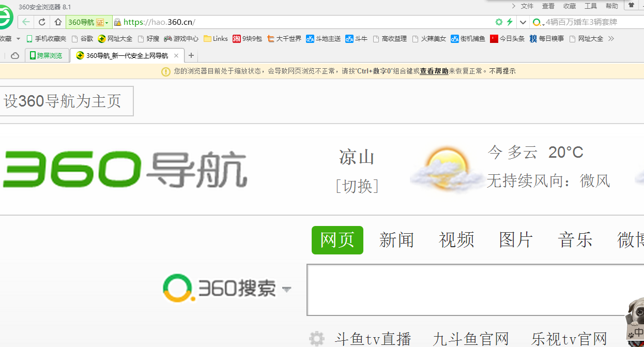This screenshot has width=644, height=347.
Task: Open the 9块9包 bookmark
Action: [247, 39]
